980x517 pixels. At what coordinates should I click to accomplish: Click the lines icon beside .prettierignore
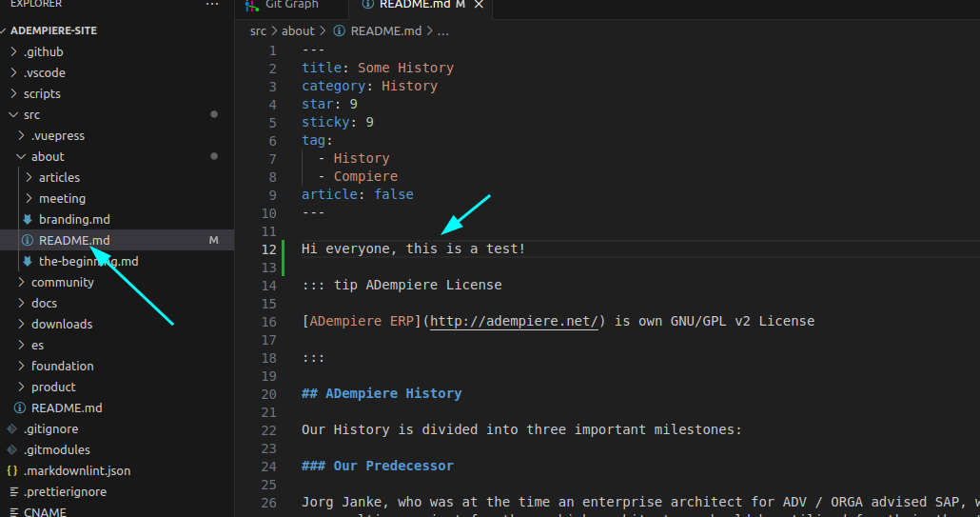(x=13, y=491)
